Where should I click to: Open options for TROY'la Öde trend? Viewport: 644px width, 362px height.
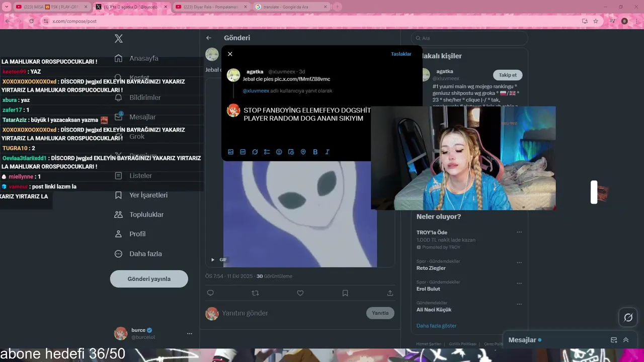click(519, 232)
